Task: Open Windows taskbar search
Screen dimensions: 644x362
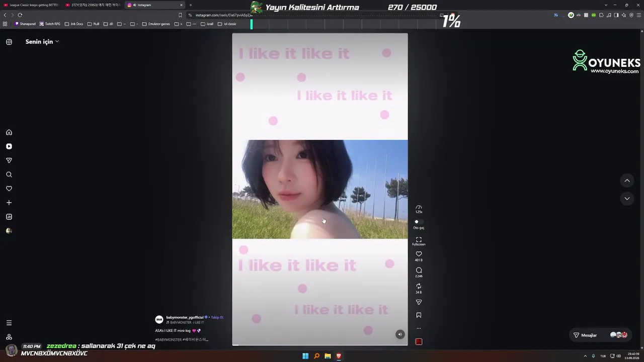Action: (316, 356)
